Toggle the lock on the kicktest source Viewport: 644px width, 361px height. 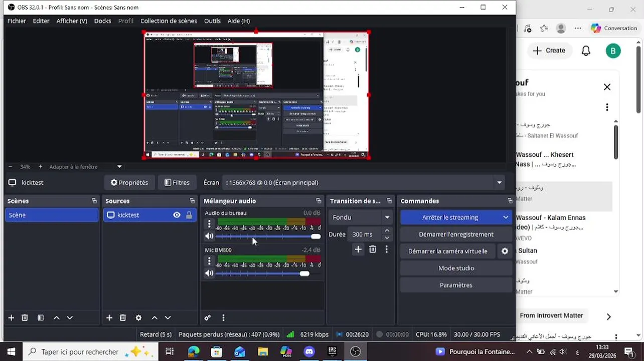(189, 215)
